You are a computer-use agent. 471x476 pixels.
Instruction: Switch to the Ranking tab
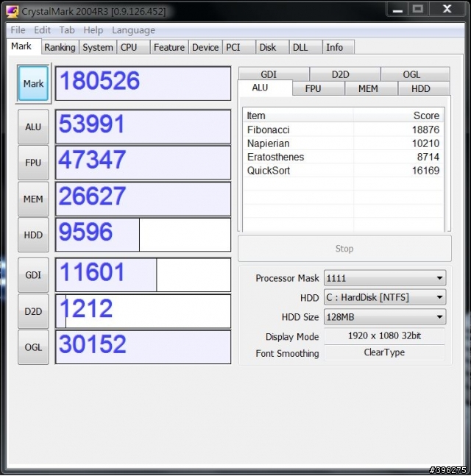(60, 47)
